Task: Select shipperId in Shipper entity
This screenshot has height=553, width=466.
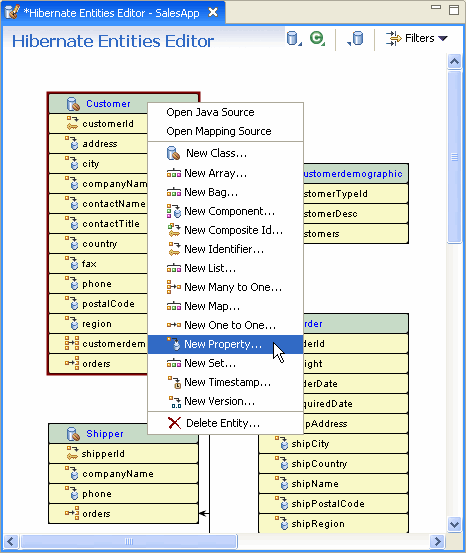Action: click(x=123, y=454)
